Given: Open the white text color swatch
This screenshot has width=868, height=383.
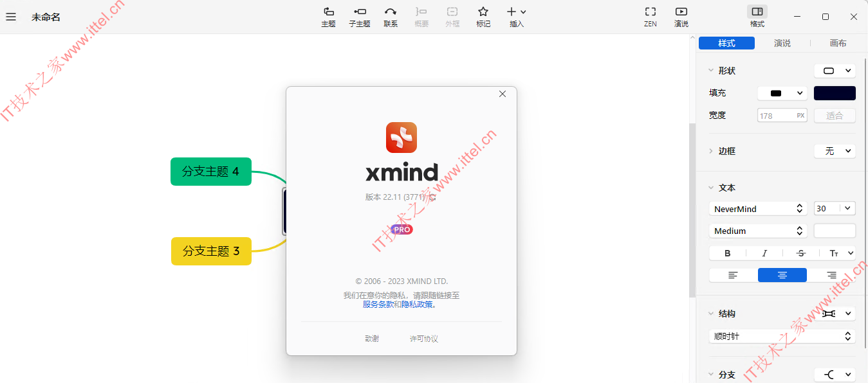Looking at the screenshot, I should tap(835, 231).
